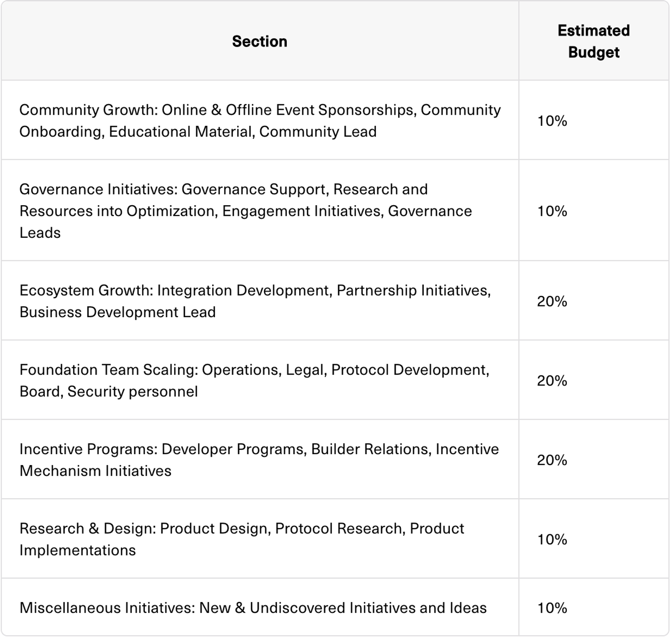
Task: Click the Research & Design 10% value
Action: (552, 539)
